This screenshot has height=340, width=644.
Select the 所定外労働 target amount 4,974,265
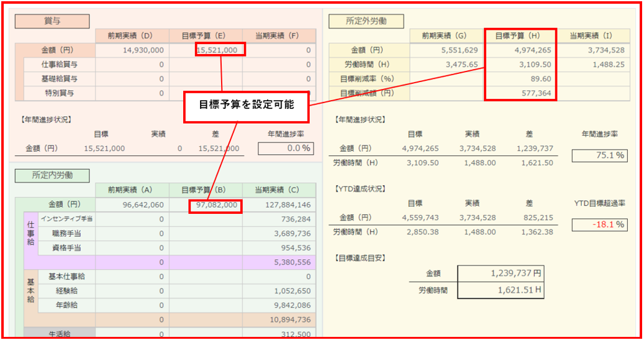(x=520, y=50)
